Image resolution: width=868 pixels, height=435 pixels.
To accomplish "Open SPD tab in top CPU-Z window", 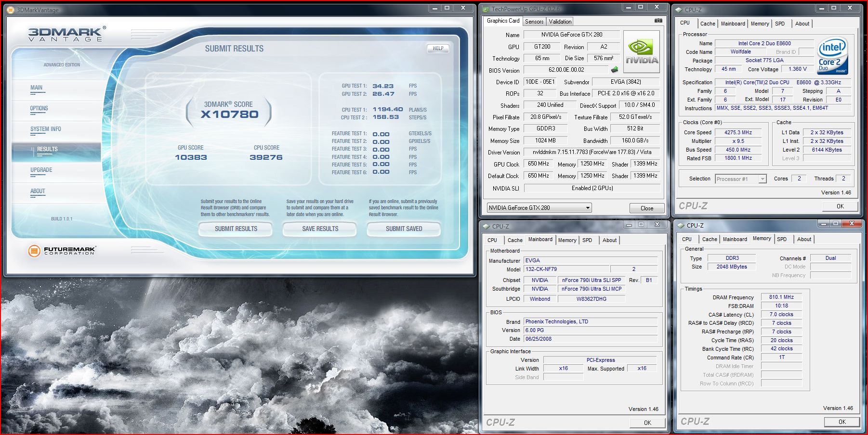I will tap(780, 24).
